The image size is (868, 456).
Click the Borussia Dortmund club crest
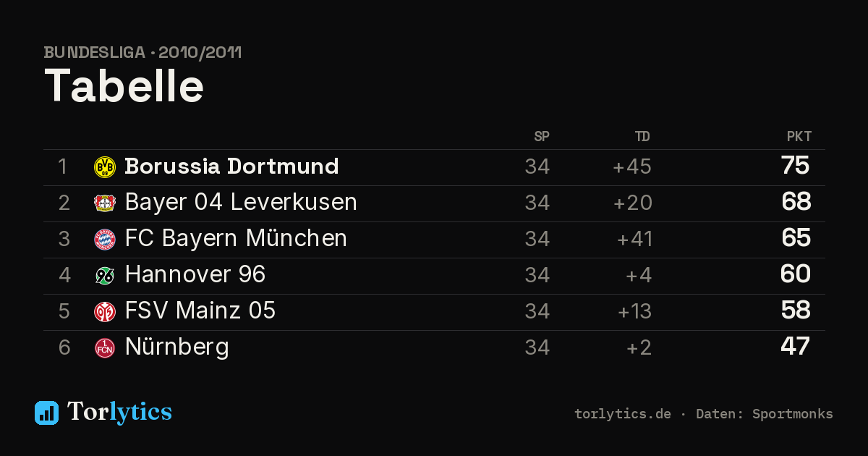tap(105, 167)
